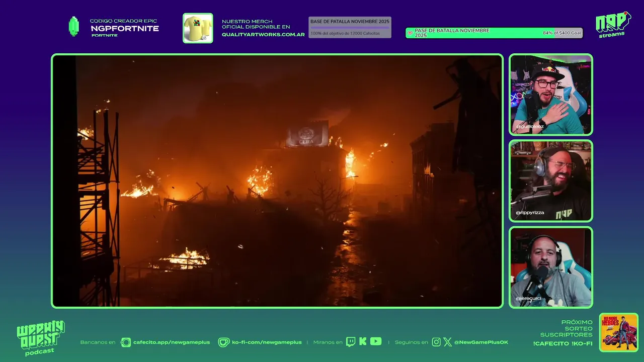
Task: Click the @guillolopez name tag
Action: click(x=530, y=127)
